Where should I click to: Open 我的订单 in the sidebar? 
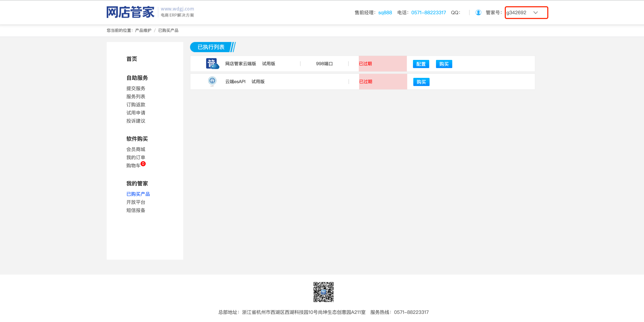(136, 157)
